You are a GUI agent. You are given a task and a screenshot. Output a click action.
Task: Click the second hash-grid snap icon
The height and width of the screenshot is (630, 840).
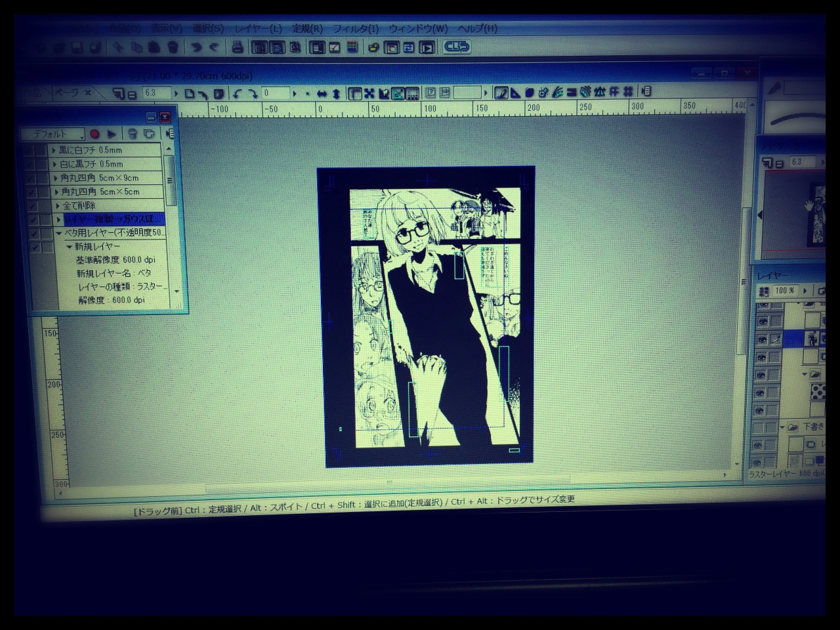(x=628, y=91)
